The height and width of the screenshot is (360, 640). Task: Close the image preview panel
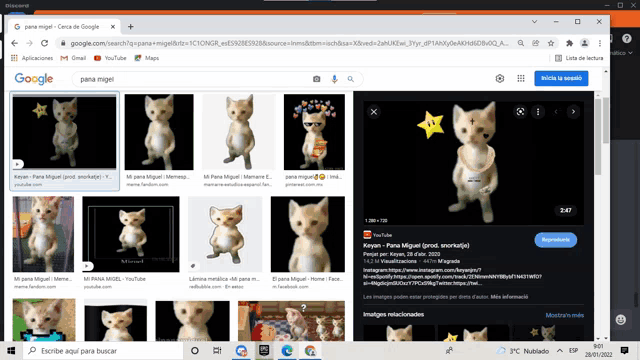coord(374,112)
